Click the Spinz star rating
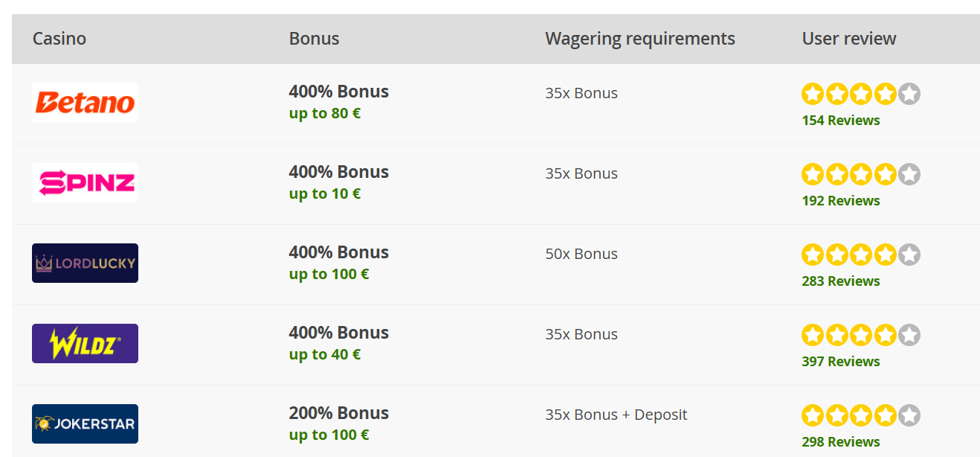 861,174
